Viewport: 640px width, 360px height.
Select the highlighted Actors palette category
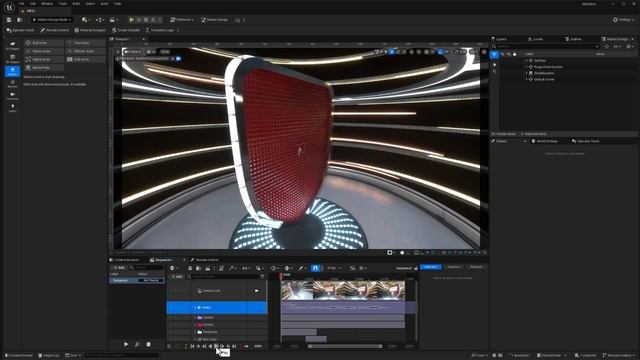[x=12, y=71]
